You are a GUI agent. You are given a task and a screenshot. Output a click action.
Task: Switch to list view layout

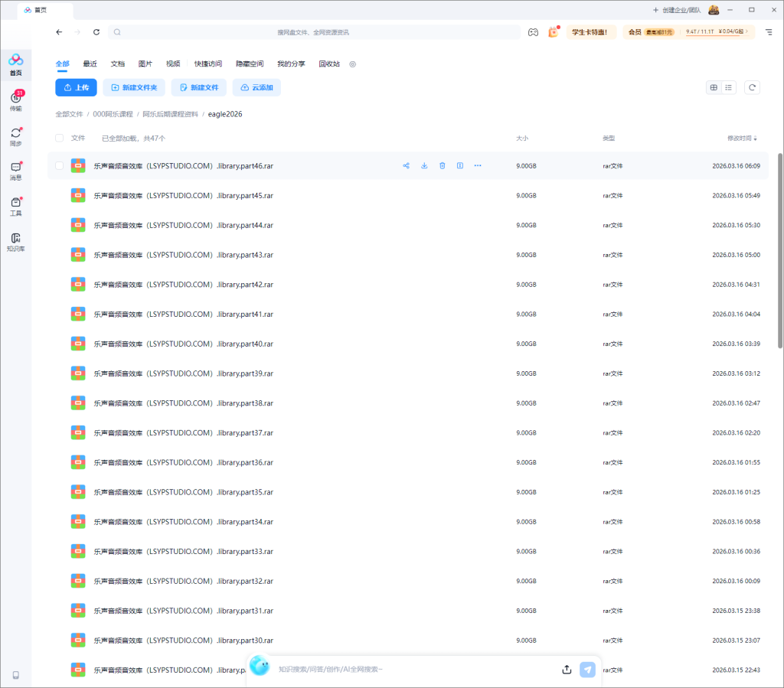[729, 88]
